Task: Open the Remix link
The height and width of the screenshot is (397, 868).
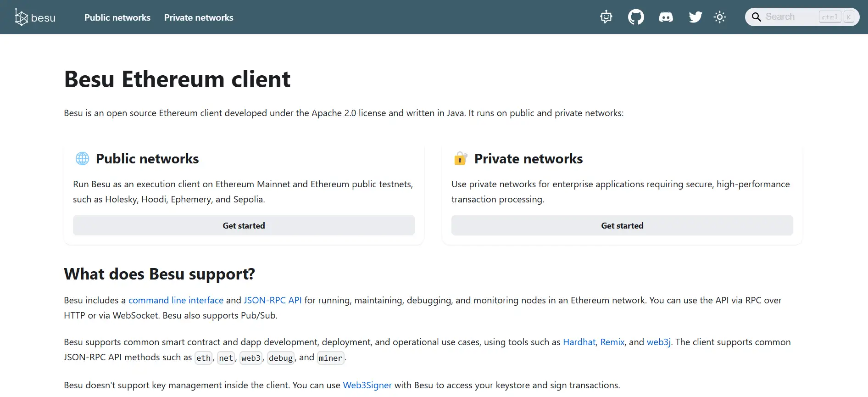Action: pyautogui.click(x=612, y=342)
